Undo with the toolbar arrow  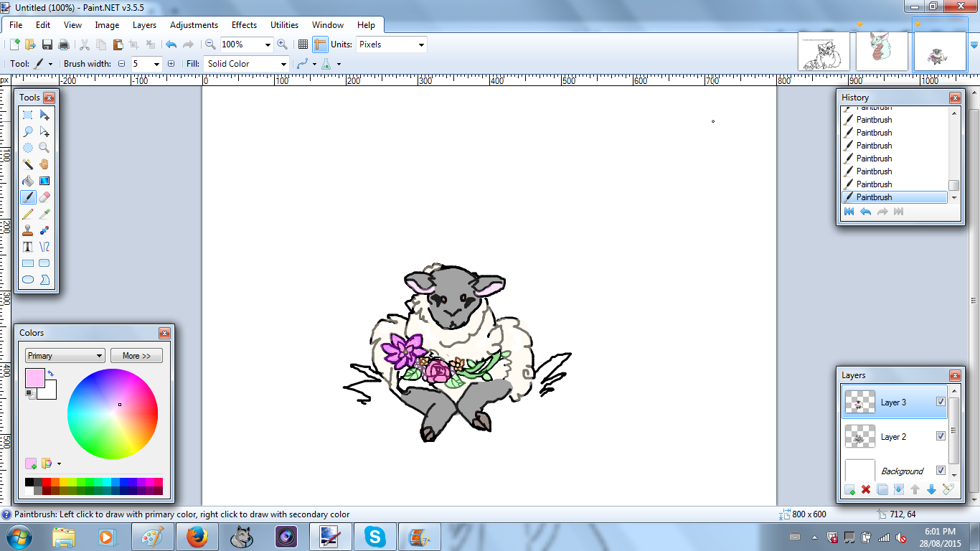(x=171, y=44)
